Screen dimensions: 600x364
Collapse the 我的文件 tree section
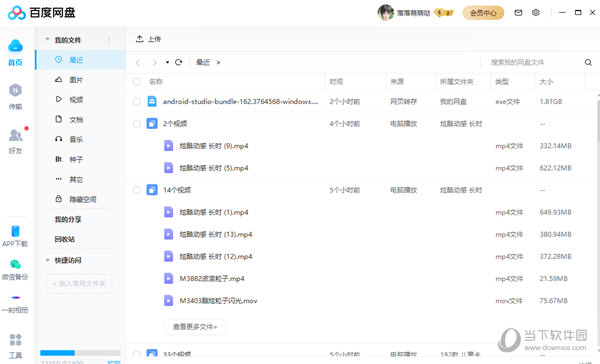[x=47, y=39]
